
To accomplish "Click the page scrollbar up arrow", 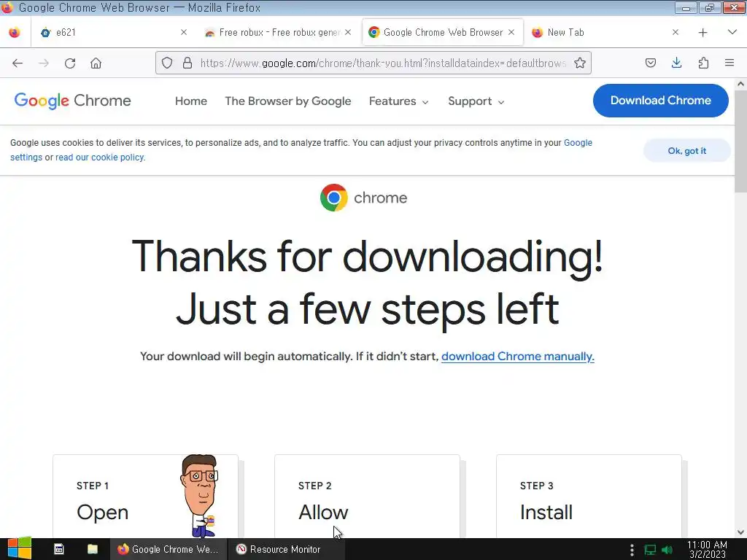I will (740, 84).
